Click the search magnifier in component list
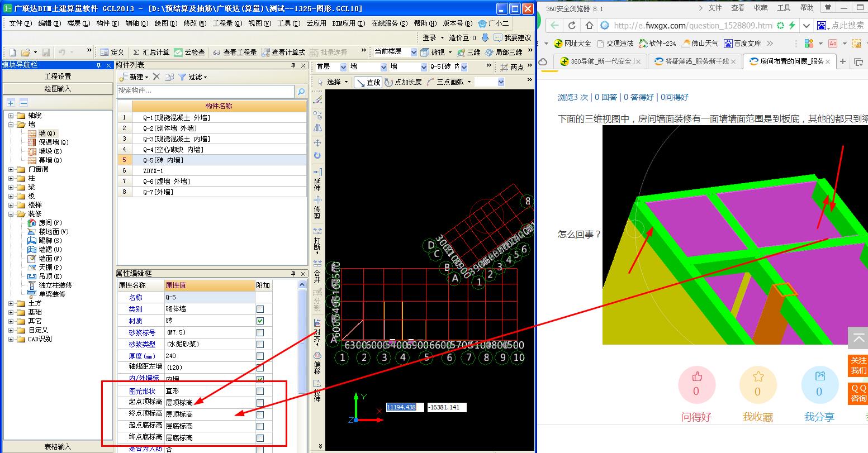 point(301,91)
